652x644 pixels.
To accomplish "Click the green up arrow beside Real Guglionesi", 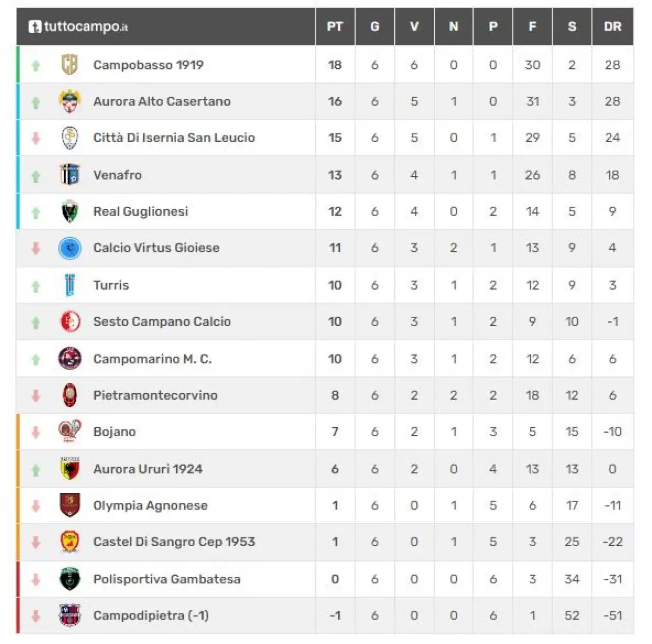I will tap(36, 212).
